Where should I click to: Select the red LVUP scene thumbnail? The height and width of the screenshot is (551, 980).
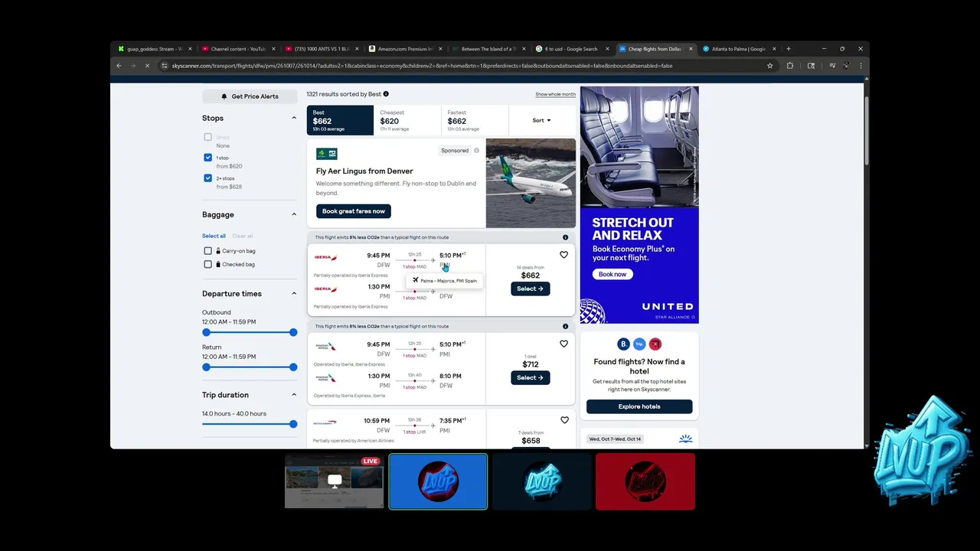pos(645,481)
